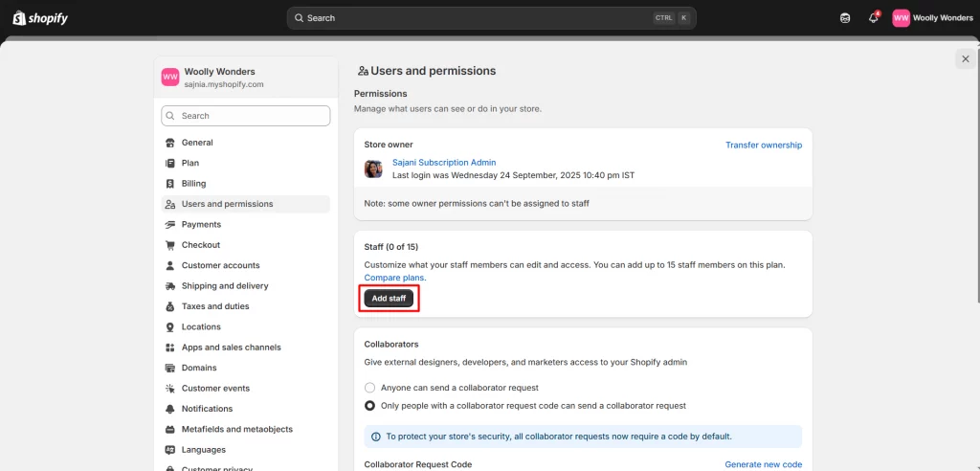980x471 pixels.
Task: Open Payments settings
Action: tap(246, 225)
